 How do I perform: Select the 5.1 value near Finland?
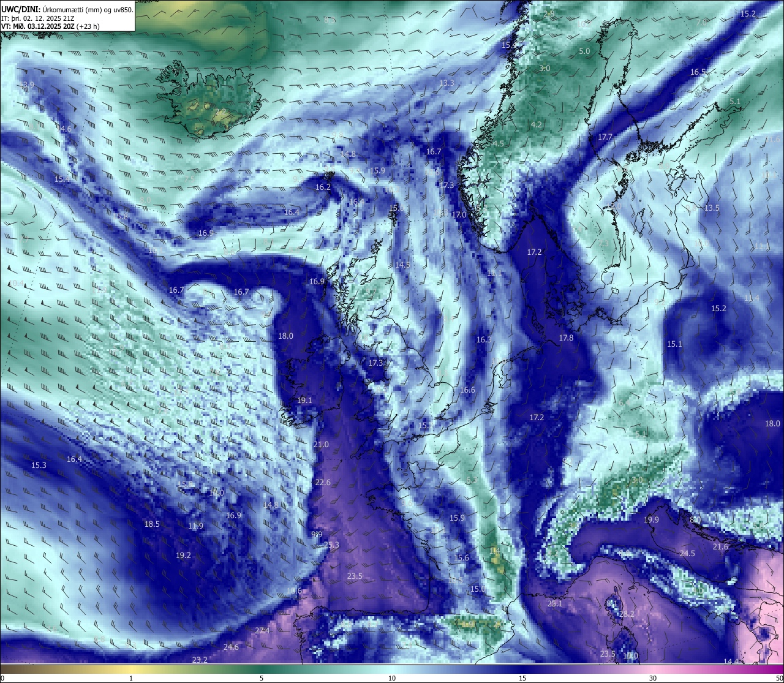pos(735,101)
